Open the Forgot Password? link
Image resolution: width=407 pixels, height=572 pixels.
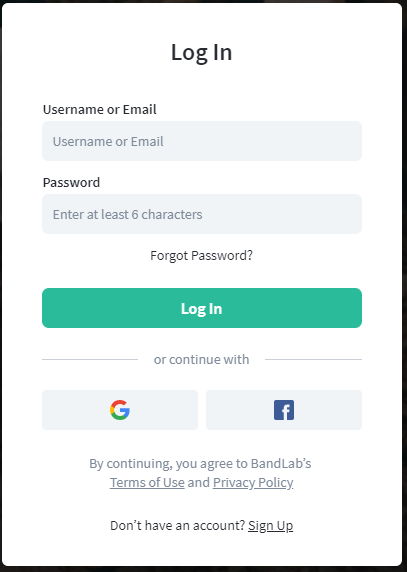pyautogui.click(x=201, y=255)
